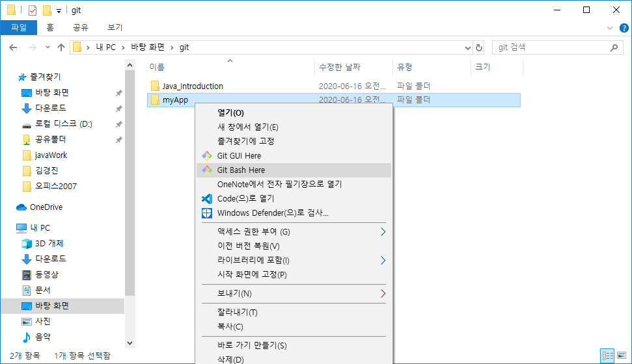Click the Visual Studio Code icon in menu

pos(207,198)
